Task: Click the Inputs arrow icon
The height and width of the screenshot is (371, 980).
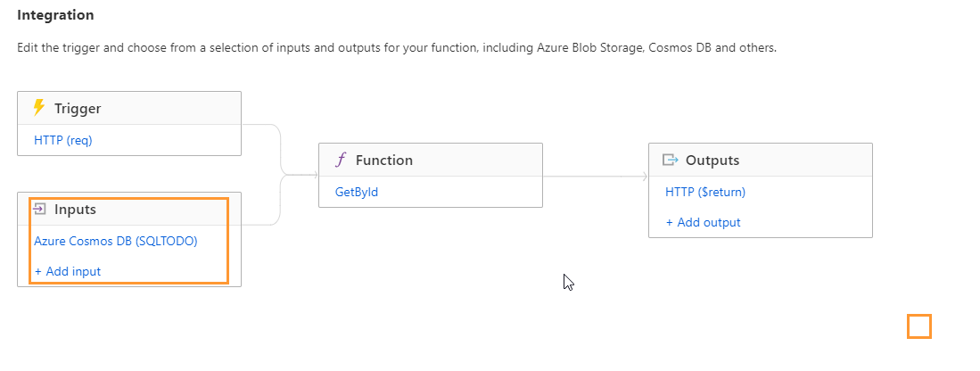Action: pos(39,209)
